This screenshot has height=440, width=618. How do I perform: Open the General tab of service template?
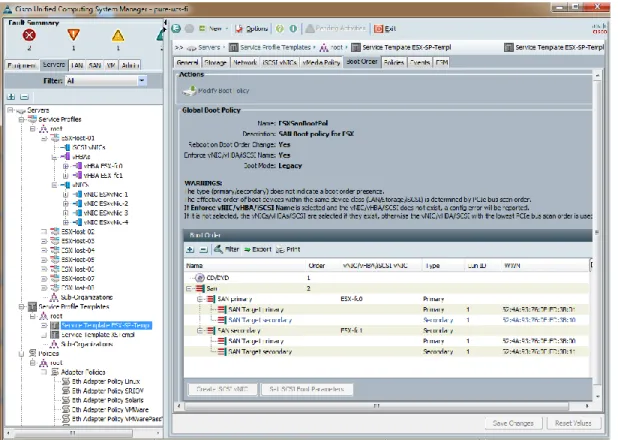click(187, 62)
